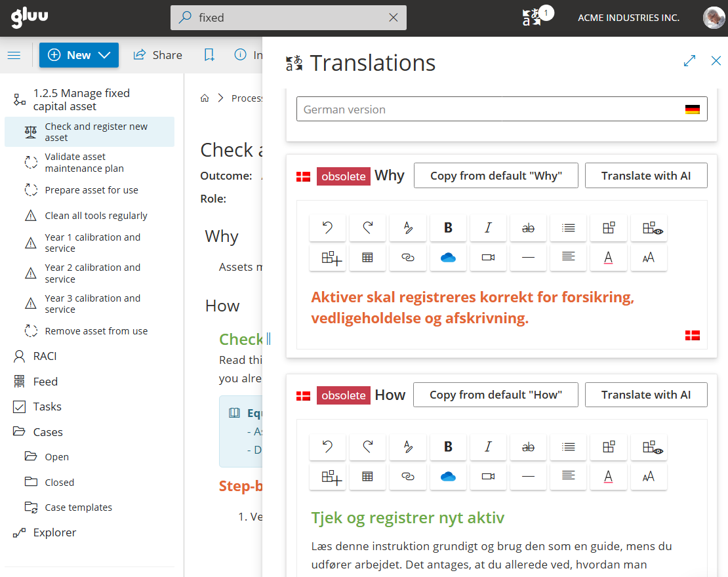Toggle strikethrough in the Why editor
This screenshot has width=728, height=577.
click(528, 228)
